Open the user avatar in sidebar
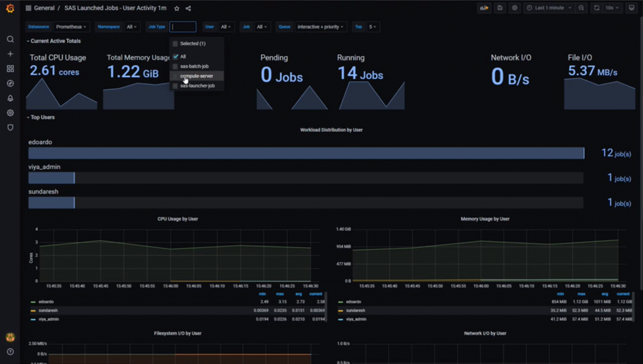The image size is (643, 364). pyautogui.click(x=10, y=337)
